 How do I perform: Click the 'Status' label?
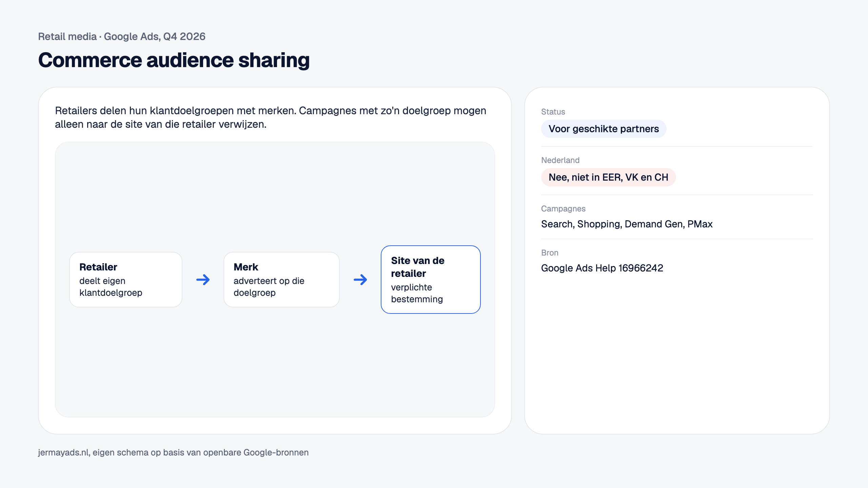[x=553, y=112]
